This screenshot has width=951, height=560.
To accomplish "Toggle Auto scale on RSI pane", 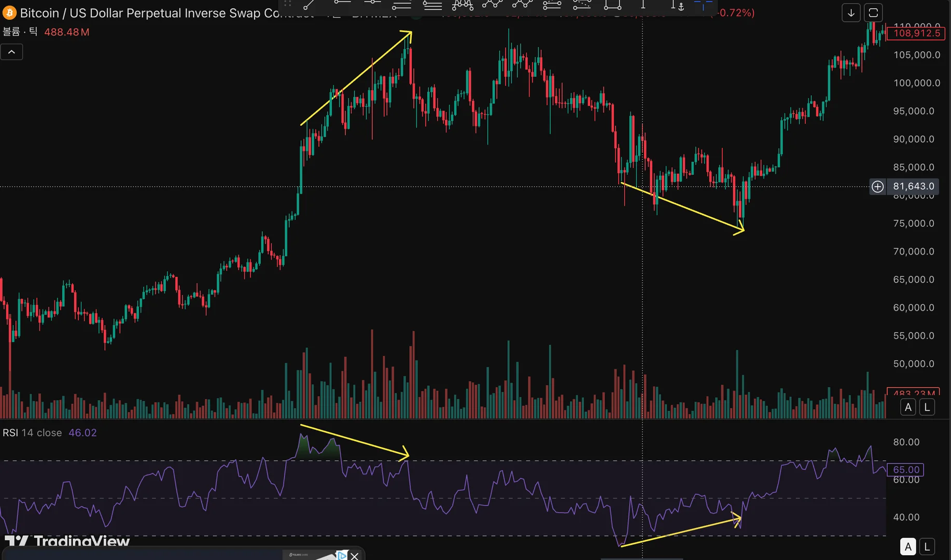I will coord(908,547).
